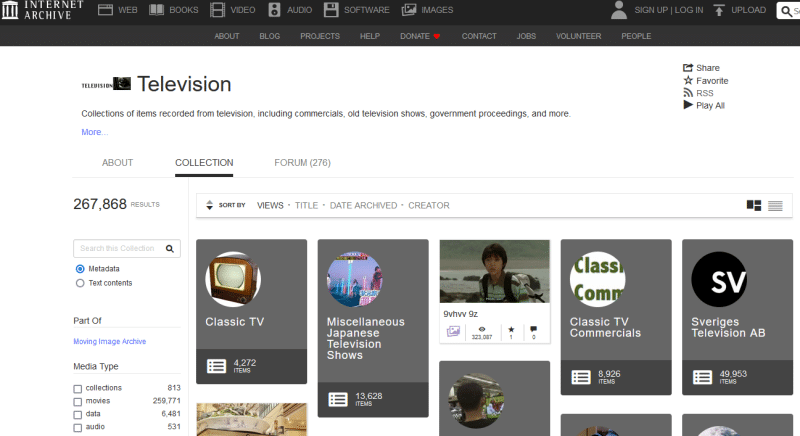
Task: Switch to tile grid view icon
Action: pyautogui.click(x=754, y=205)
